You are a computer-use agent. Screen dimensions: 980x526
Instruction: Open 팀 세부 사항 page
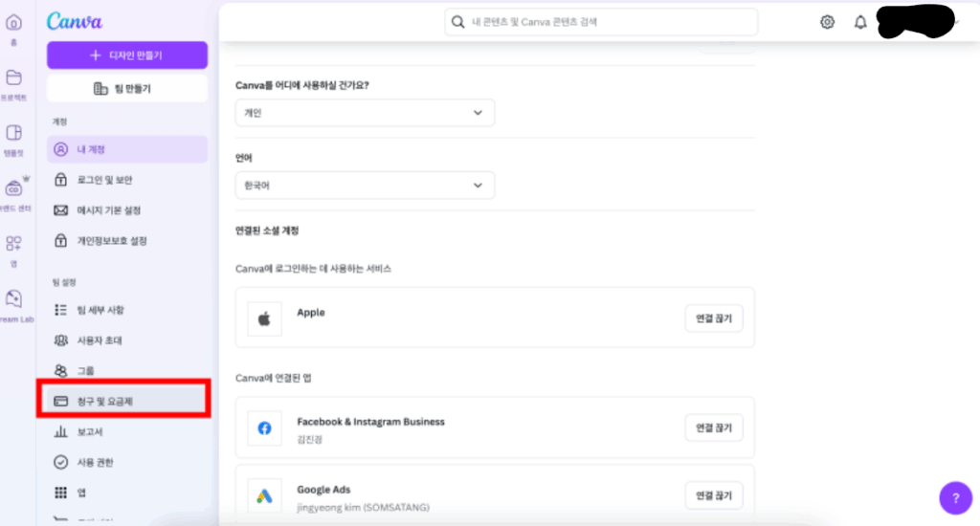pos(127,310)
